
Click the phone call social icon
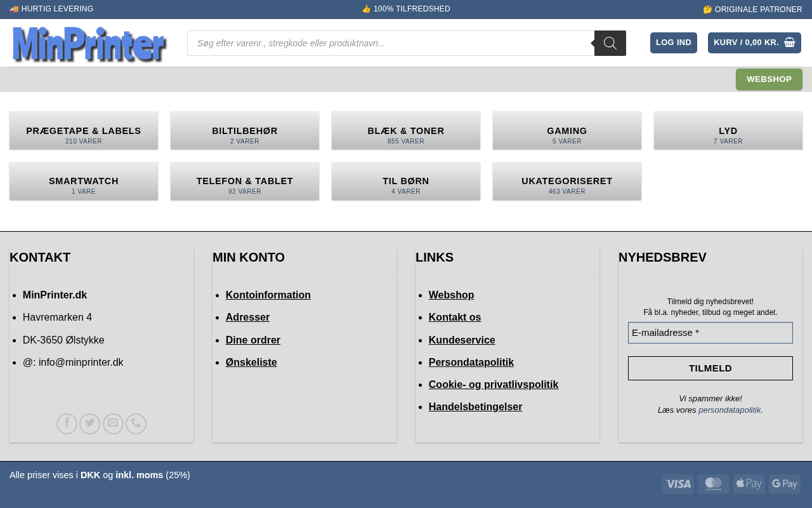coord(136,424)
